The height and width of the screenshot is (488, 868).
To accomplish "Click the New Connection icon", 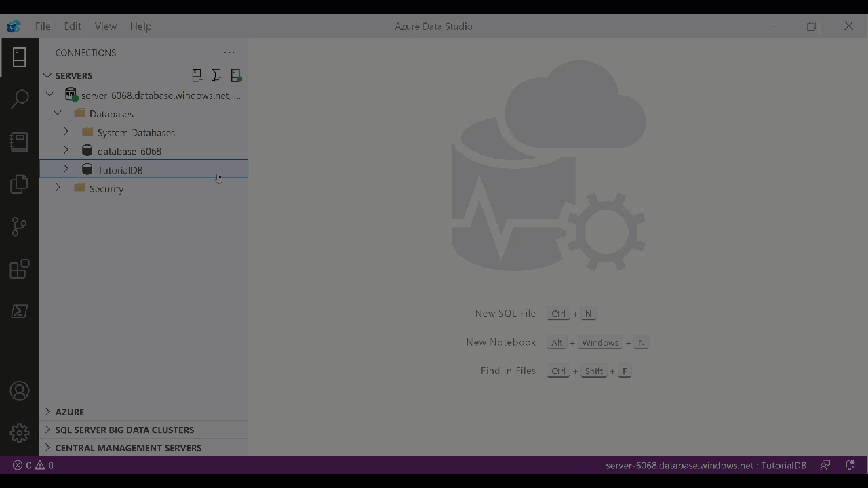I will pyautogui.click(x=197, y=75).
